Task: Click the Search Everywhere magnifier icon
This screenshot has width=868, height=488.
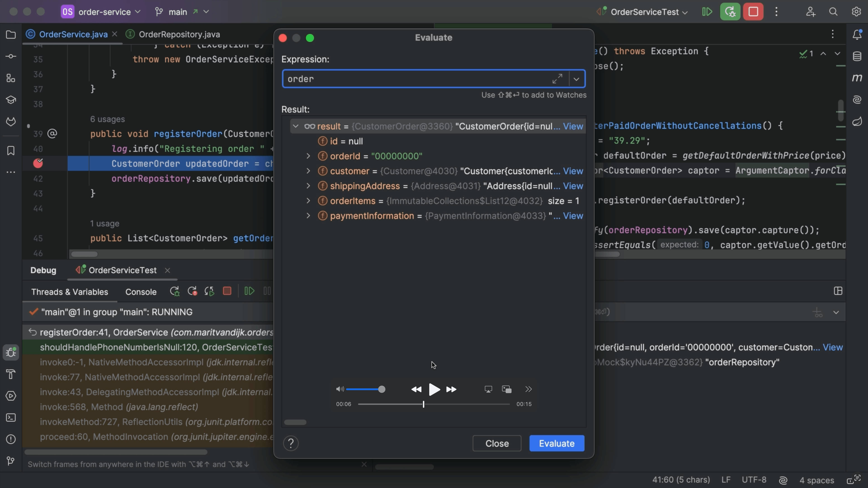Action: pyautogui.click(x=833, y=12)
